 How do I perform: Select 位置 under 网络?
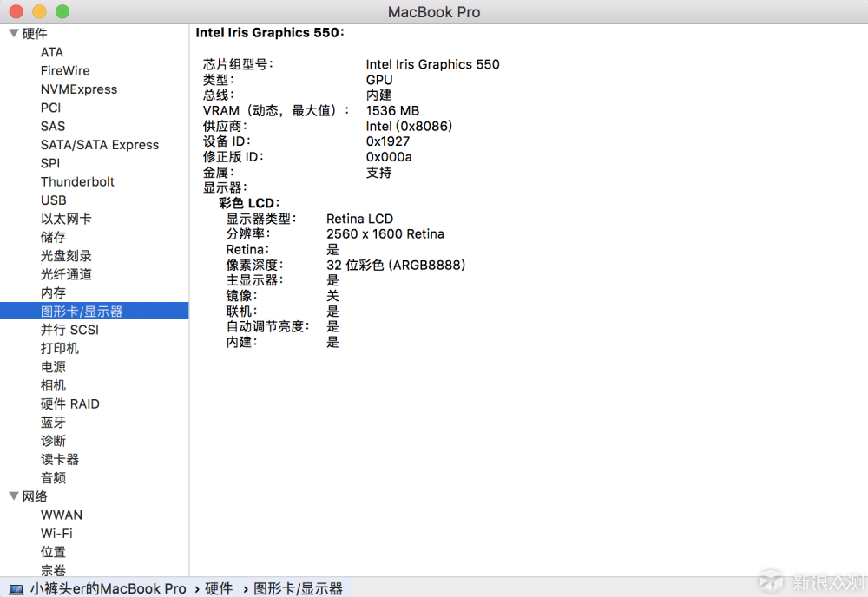[x=53, y=552]
